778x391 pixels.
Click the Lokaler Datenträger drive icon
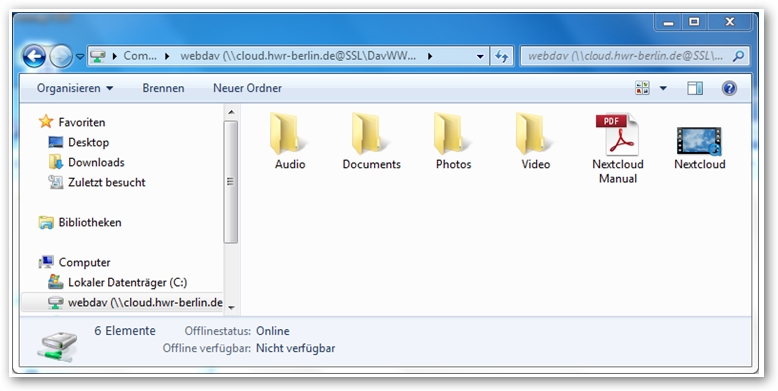point(56,282)
